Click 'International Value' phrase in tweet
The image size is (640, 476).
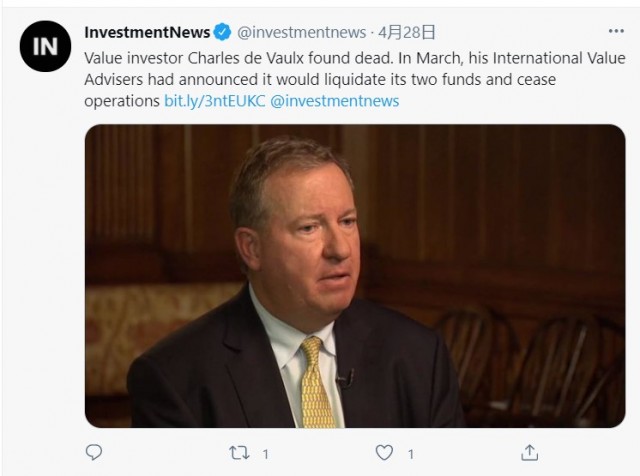(x=559, y=58)
